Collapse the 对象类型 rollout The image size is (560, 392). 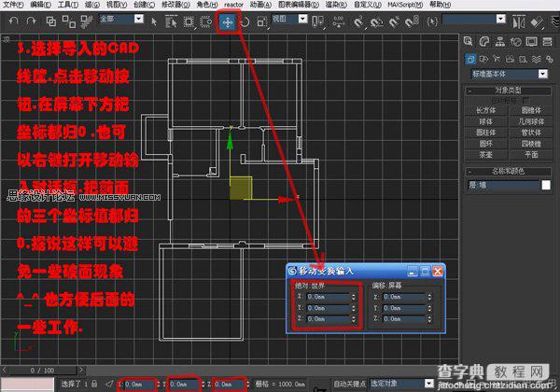tap(508, 91)
